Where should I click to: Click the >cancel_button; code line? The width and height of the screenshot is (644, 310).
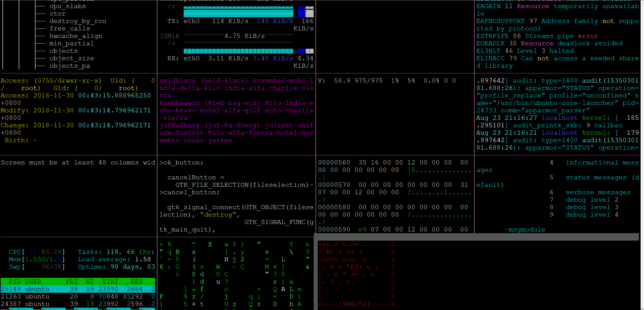[x=189, y=192]
